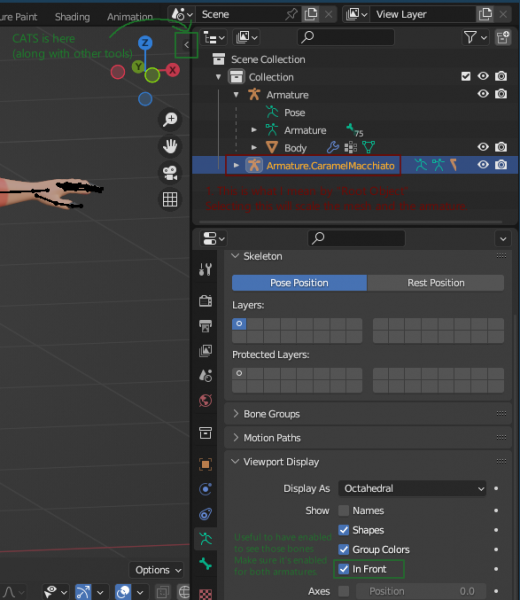Image resolution: width=520 pixels, height=600 pixels.
Task: Toggle first protected layer button
Action: (x=239, y=373)
